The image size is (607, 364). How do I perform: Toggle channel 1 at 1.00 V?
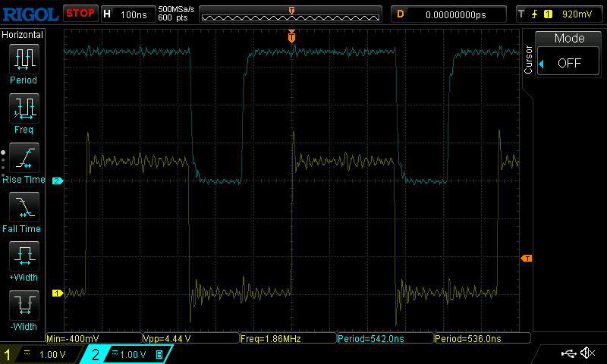[x=42, y=354]
